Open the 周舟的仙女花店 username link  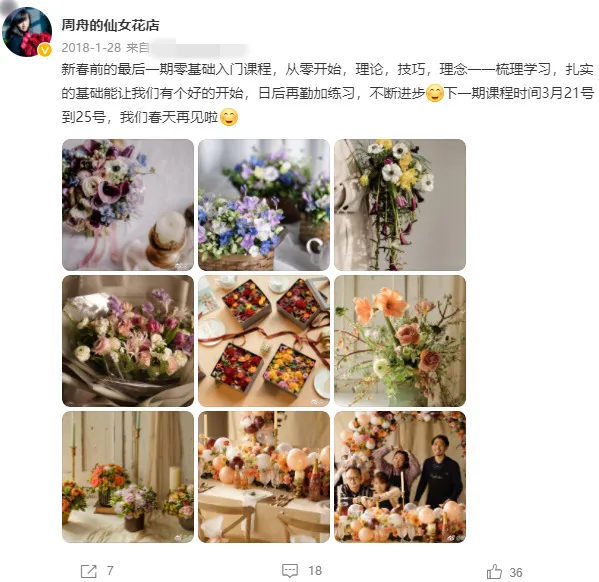coord(110,26)
